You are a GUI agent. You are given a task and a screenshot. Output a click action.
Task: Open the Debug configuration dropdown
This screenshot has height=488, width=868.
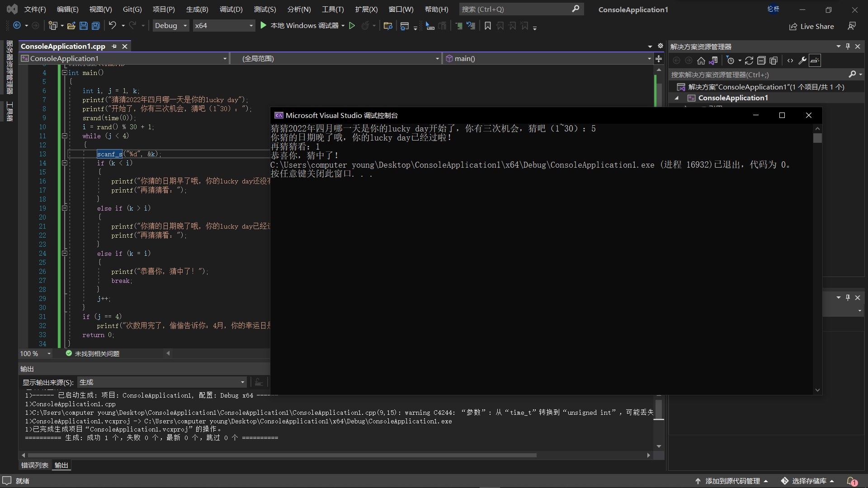170,26
